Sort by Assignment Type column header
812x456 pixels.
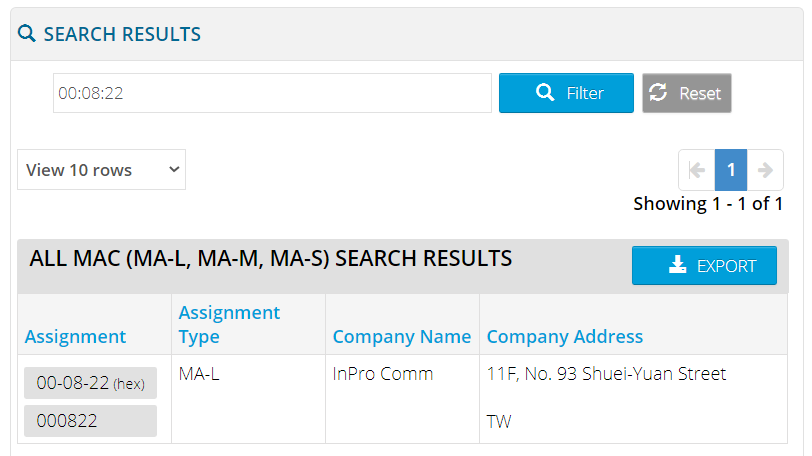click(229, 325)
